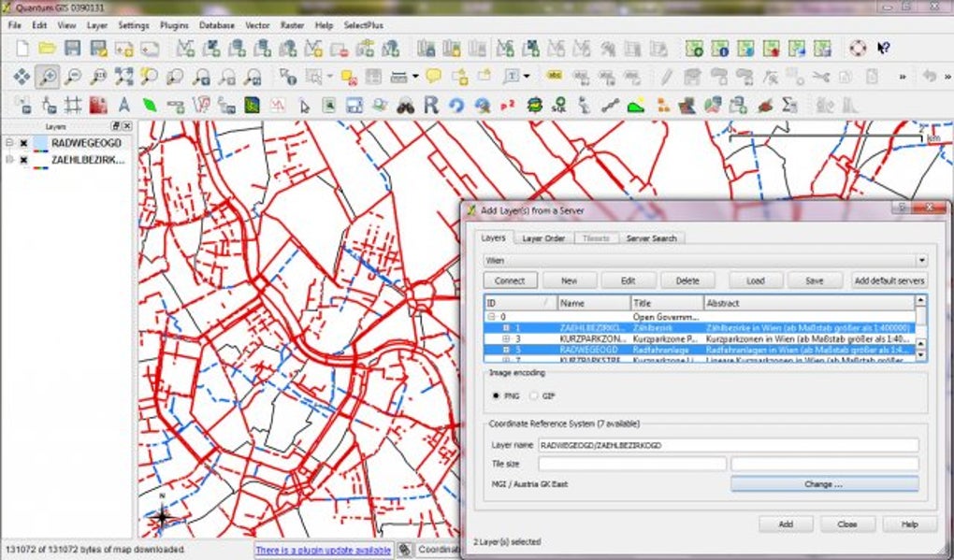Click the Save Project floppy disk icon
954x560 pixels.
[x=72, y=48]
